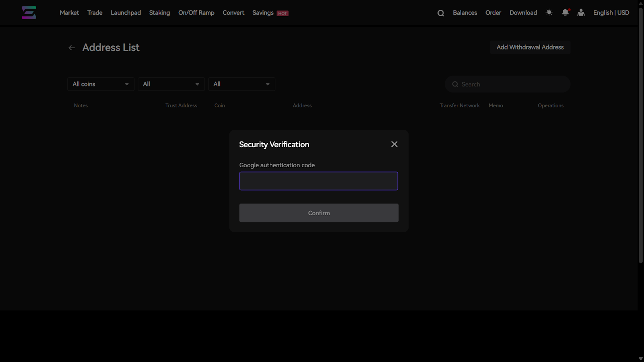
Task: Open the search magnifier in top bar
Action: [441, 13]
